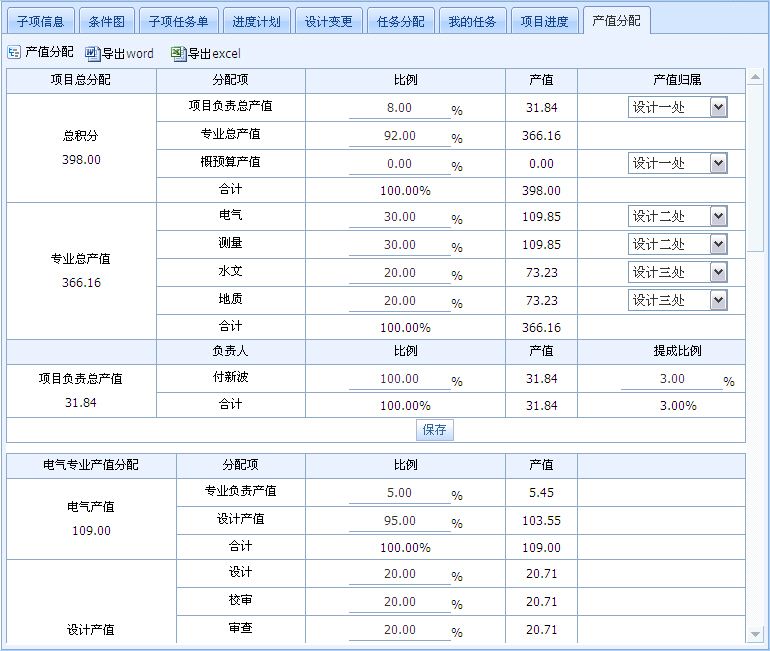Screen dimensions: 770x651
Task: Select the active 产值分配 tab
Action: click(617, 20)
